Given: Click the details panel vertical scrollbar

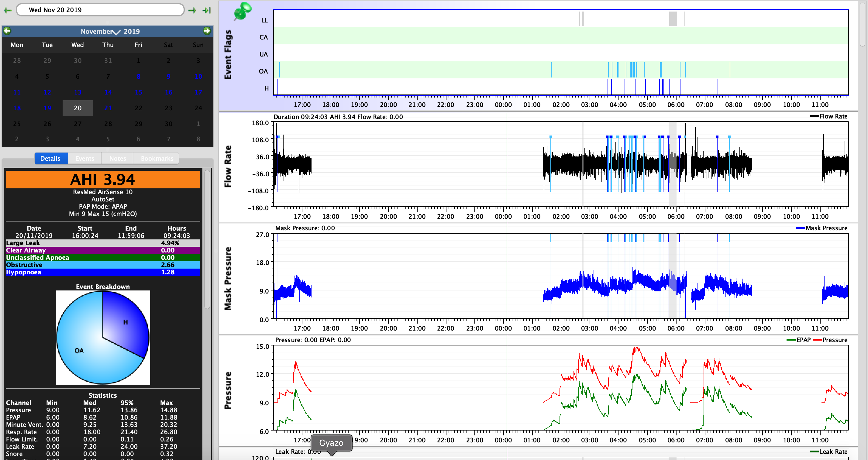Looking at the screenshot, I should point(207,239).
